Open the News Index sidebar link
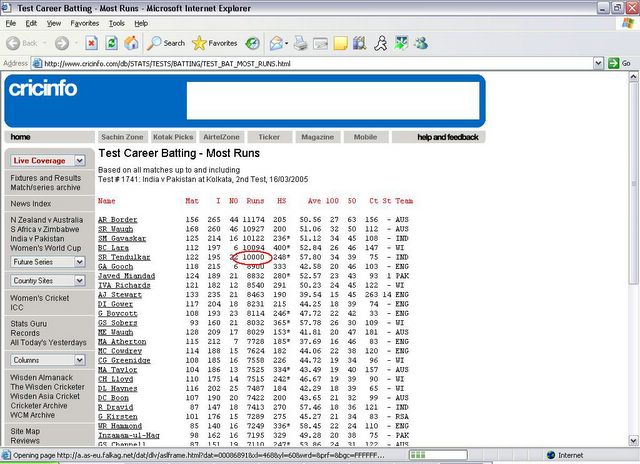640x464 pixels. (x=31, y=204)
